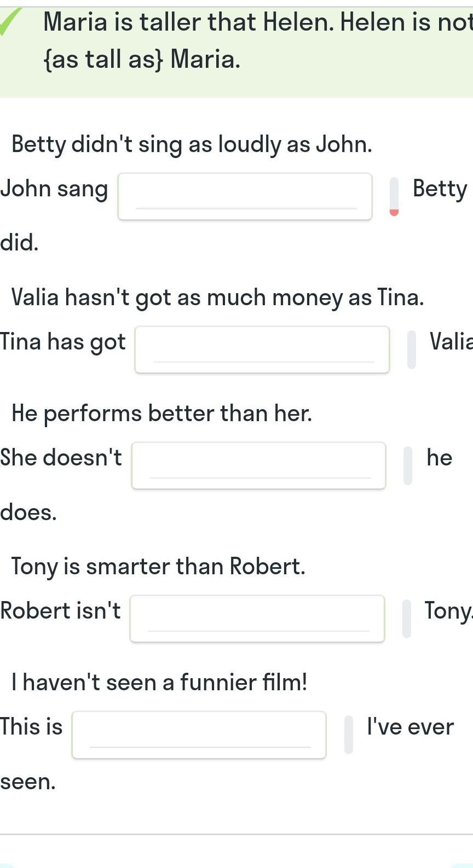The image size is (473, 868).
Task: Click the sentence "Tony is smarter than Robert."
Action: pos(158,567)
